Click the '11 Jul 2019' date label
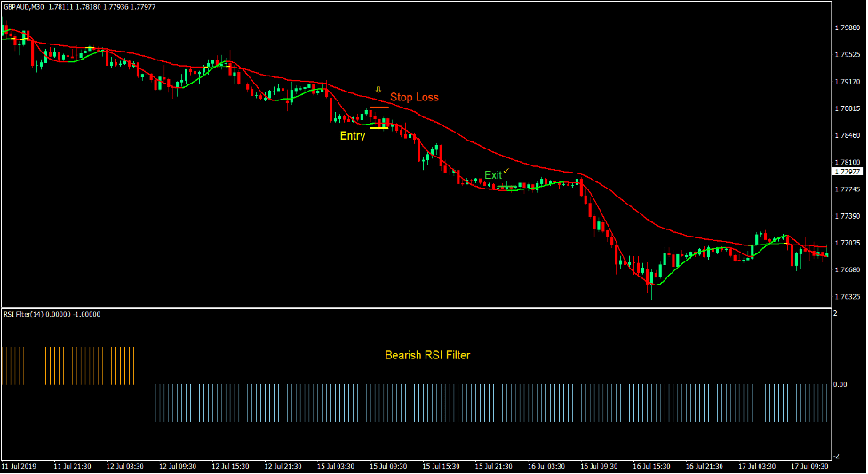This screenshot has width=868, height=474. tap(19, 466)
